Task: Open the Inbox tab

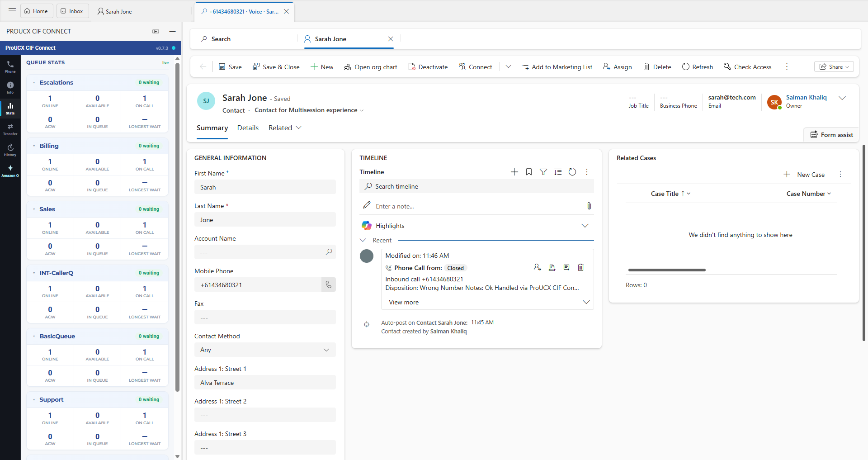Action: tap(72, 11)
